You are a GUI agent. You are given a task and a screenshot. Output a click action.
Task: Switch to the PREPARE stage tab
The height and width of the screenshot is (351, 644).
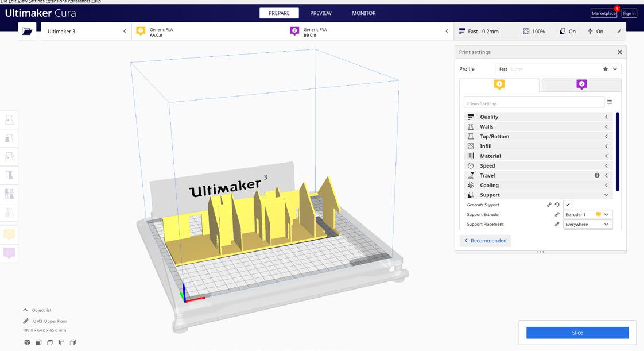(280, 13)
